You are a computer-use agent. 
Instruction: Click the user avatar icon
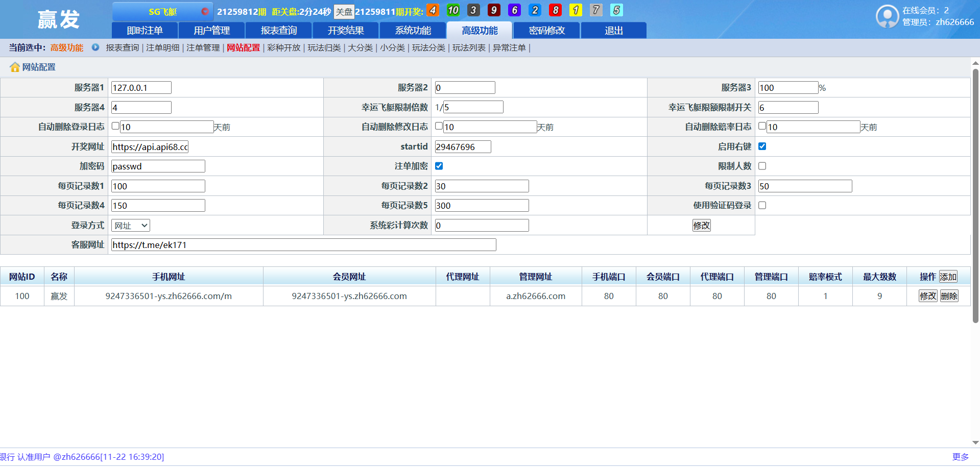(887, 16)
